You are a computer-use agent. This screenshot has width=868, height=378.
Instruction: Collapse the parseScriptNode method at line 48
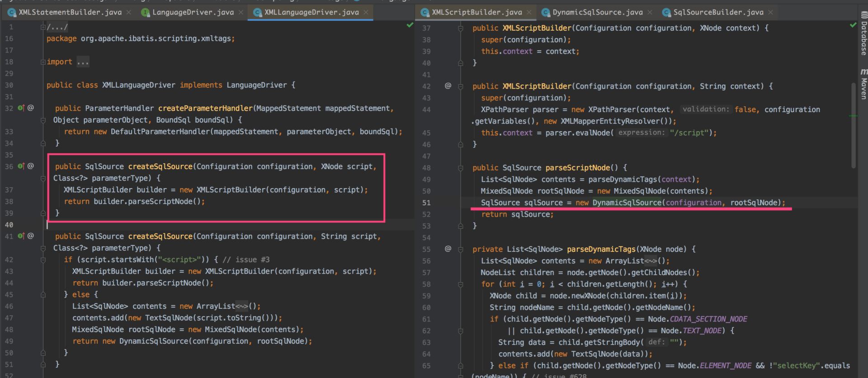coord(460,168)
